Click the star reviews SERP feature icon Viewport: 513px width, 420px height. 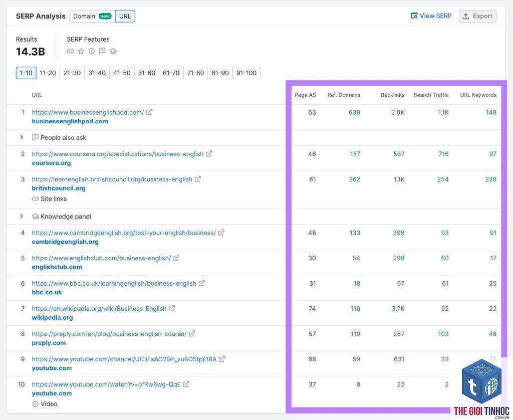coord(81,51)
